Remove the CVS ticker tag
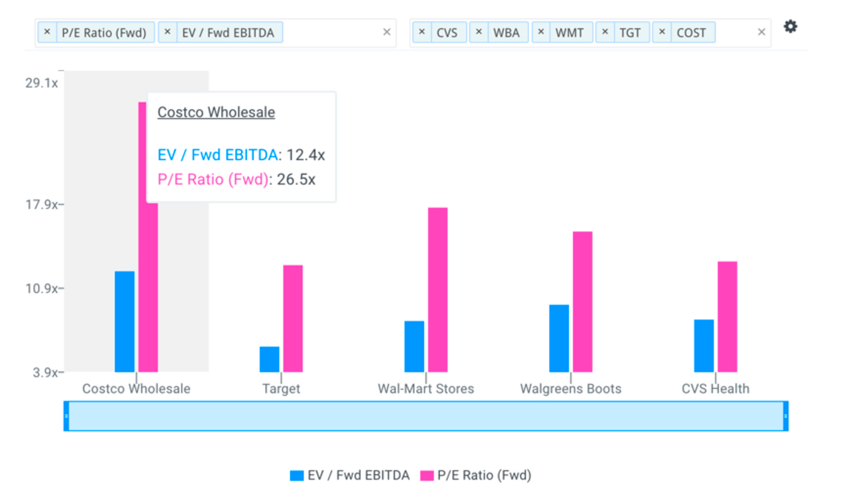The height and width of the screenshot is (504, 846). click(x=422, y=32)
